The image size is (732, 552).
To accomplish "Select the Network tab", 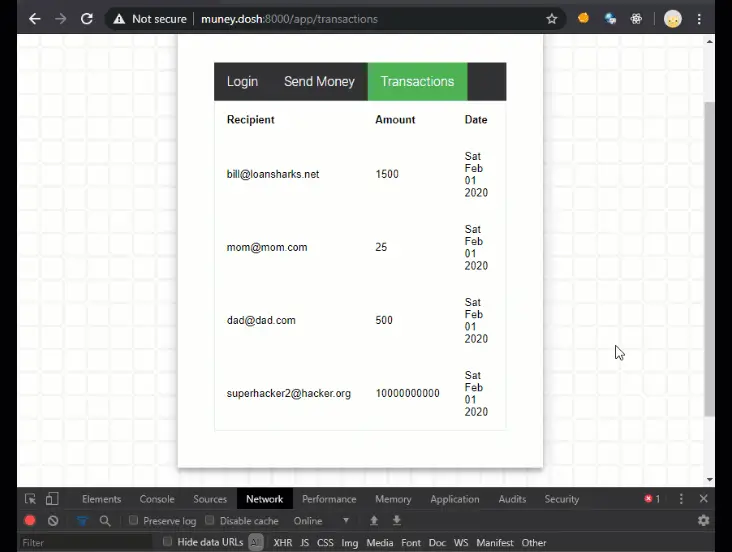I will [x=265, y=499].
